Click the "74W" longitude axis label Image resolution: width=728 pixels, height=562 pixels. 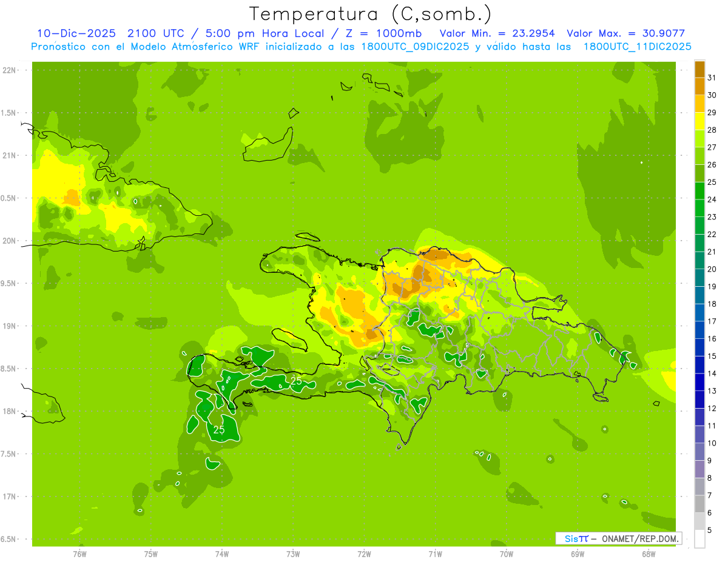coord(221,554)
